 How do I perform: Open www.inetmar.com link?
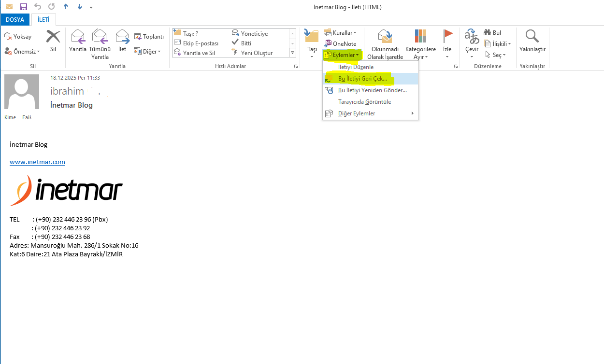click(x=37, y=162)
